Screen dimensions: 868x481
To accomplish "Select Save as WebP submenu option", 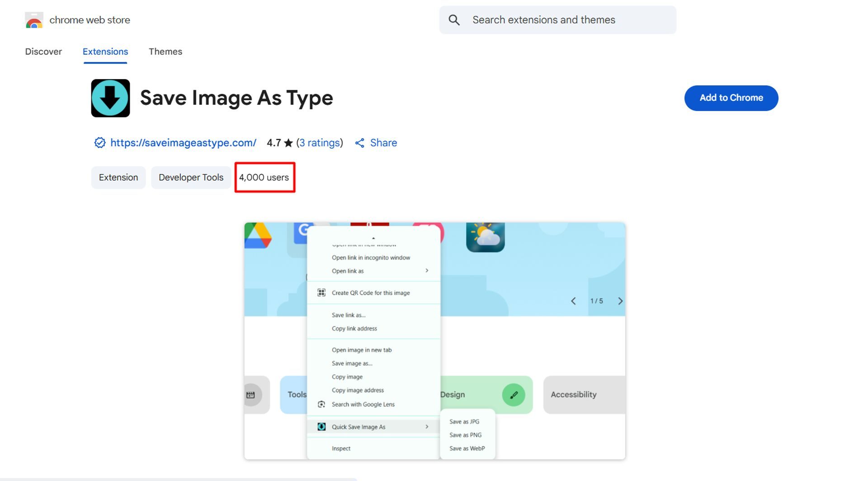I will click(x=467, y=448).
